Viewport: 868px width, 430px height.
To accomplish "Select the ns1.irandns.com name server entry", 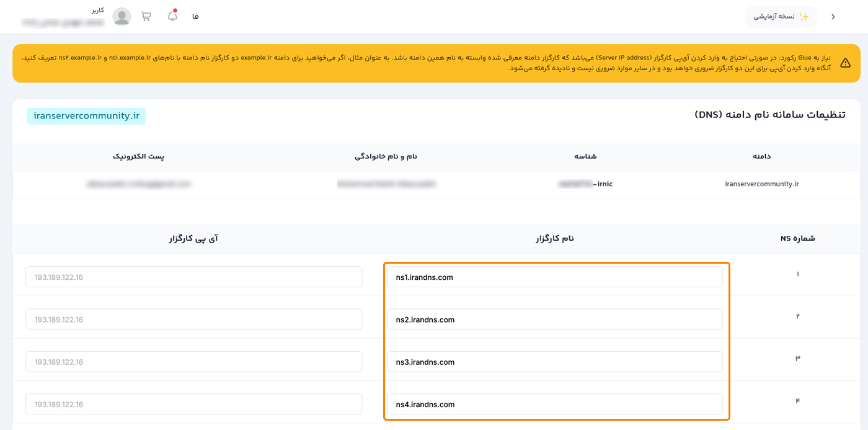I will 555,277.
